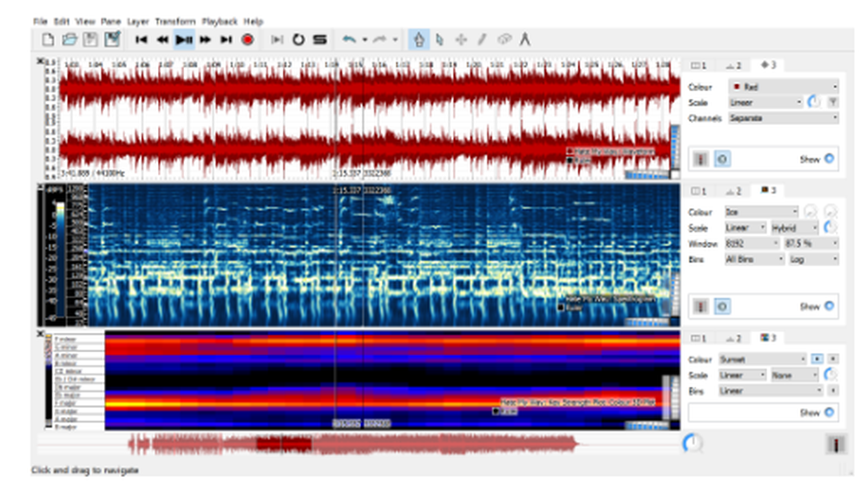Click the greyed redo arrow icon

coord(379,39)
